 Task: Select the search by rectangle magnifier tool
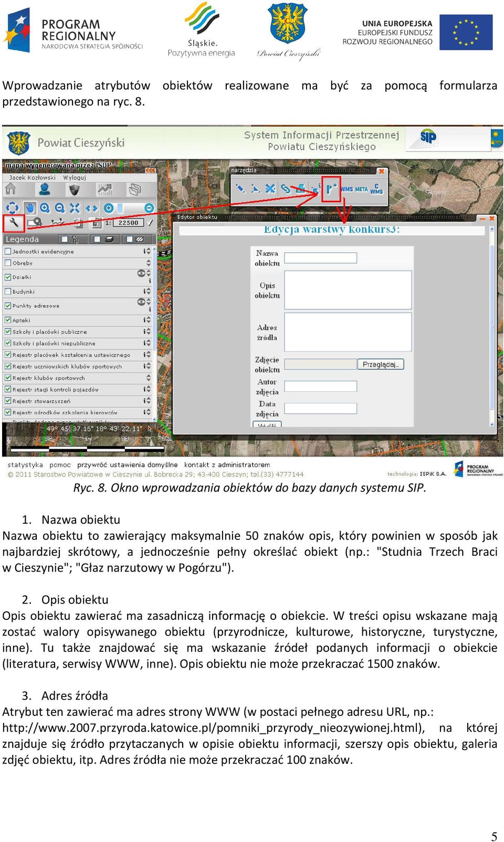(35, 223)
